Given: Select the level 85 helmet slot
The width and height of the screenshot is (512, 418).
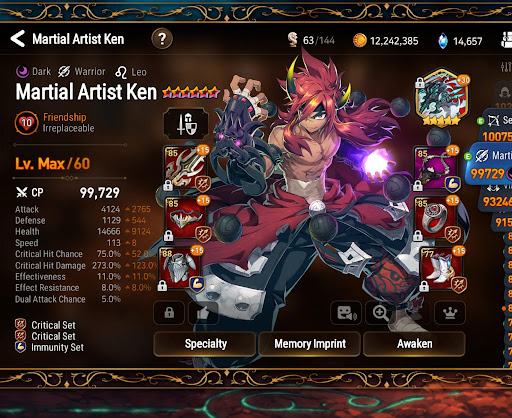Looking at the screenshot, I should pyautogui.click(x=186, y=218).
